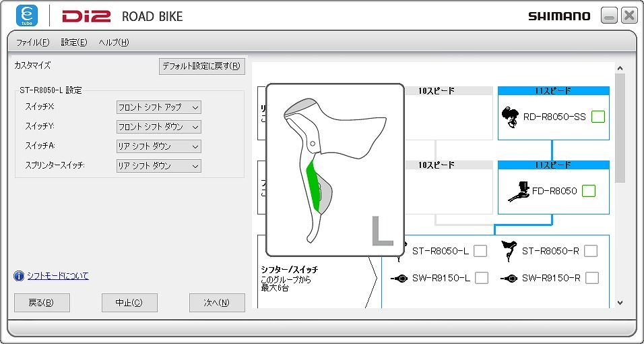Check the SW-R9150-R checkbox
The height and width of the screenshot is (344, 644).
592,278
